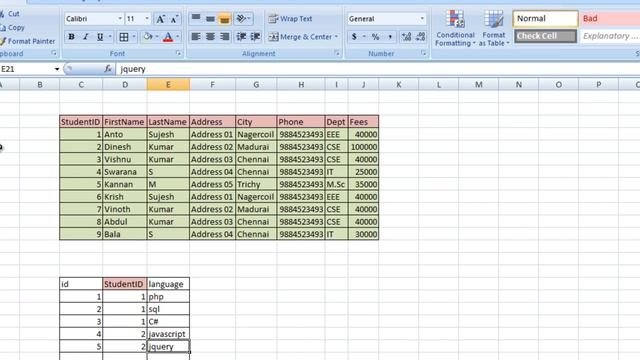The image size is (640, 360).
Task: Select the M.Sc department cell
Action: click(336, 184)
